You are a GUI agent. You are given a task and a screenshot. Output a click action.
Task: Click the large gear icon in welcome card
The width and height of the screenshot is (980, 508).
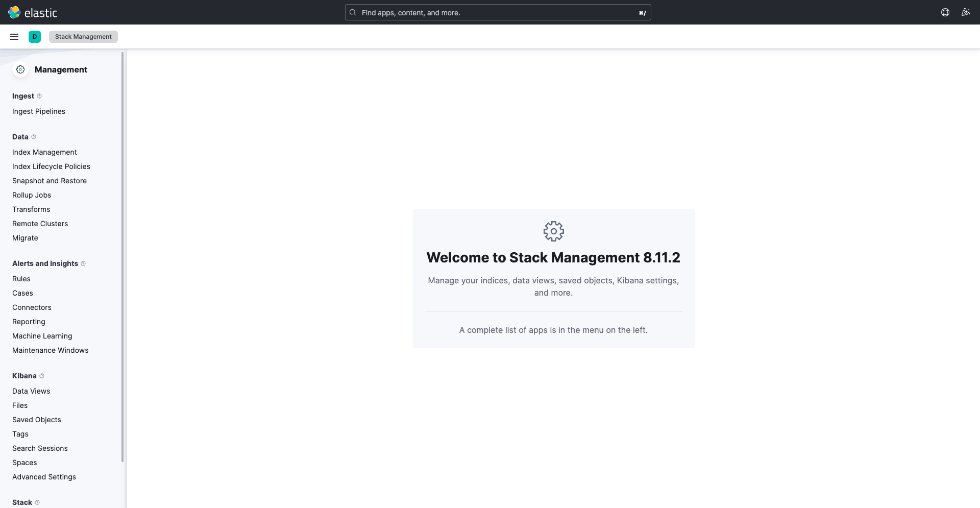(554, 231)
